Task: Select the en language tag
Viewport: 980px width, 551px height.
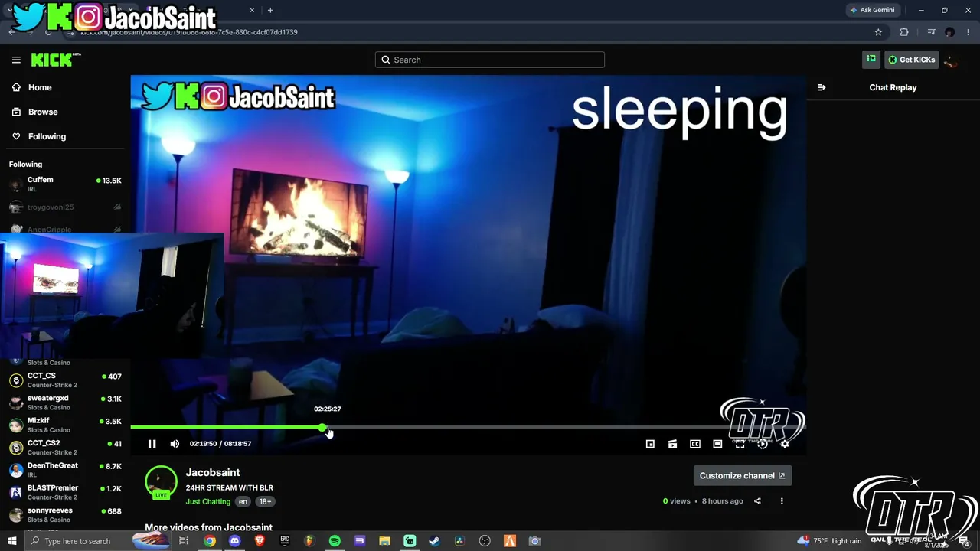Action: point(243,502)
